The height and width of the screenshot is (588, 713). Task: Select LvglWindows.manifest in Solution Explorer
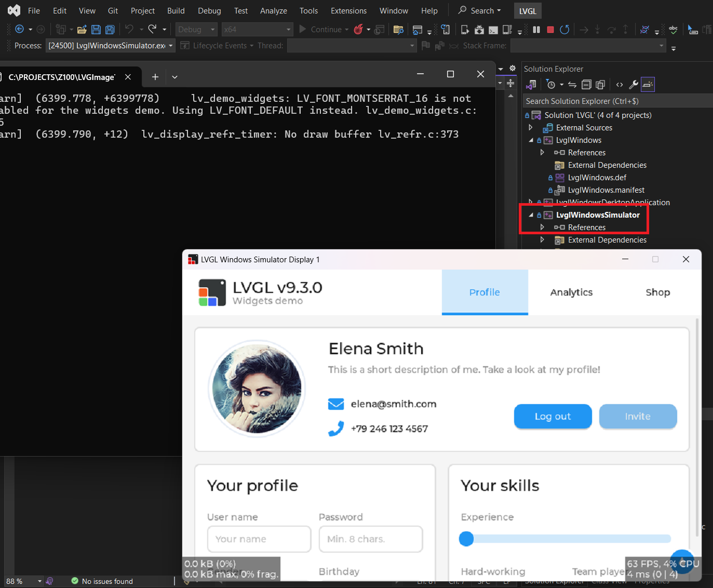[606, 190]
